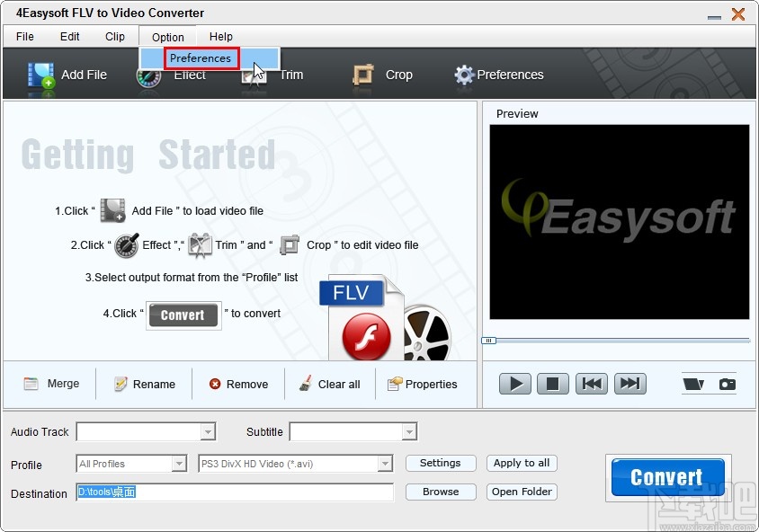Viewport: 759px width, 532px height.
Task: Open the Option menu
Action: tap(166, 37)
